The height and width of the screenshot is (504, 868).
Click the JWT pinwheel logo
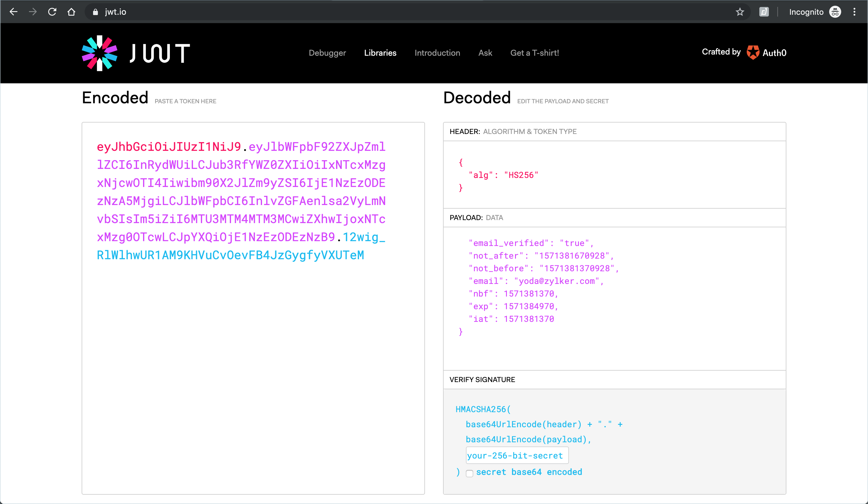coord(100,53)
